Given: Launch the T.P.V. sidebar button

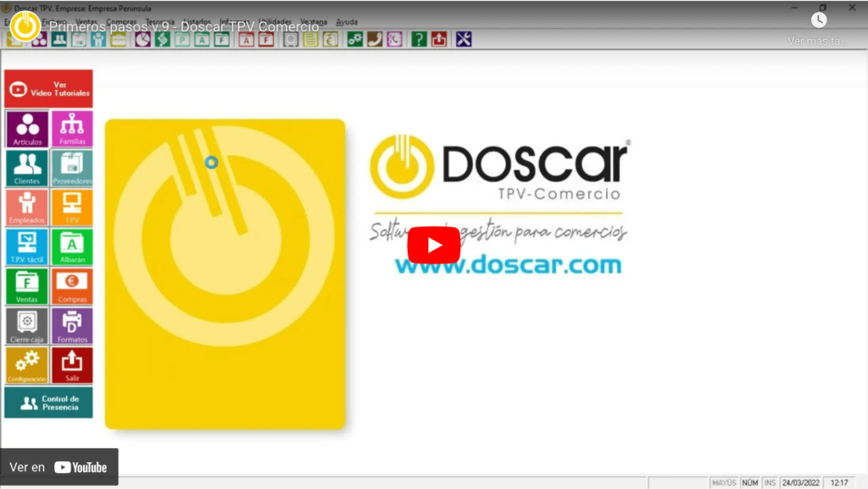Looking at the screenshot, I should (72, 208).
